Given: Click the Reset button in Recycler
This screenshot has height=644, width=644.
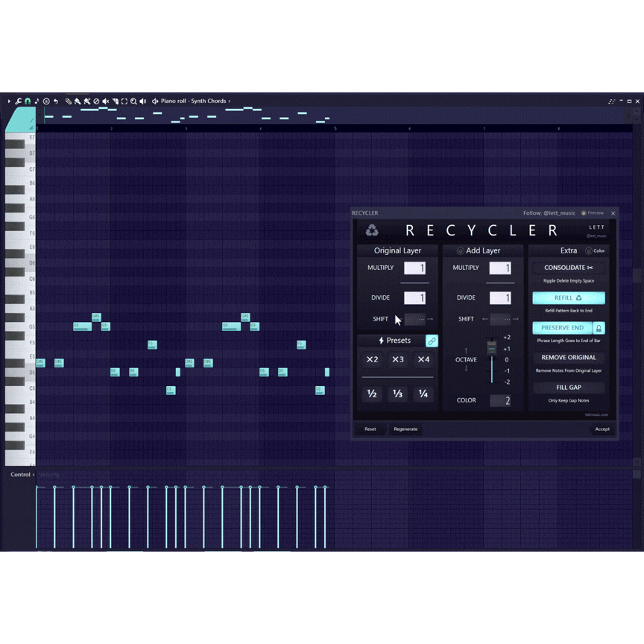Looking at the screenshot, I should (x=370, y=429).
